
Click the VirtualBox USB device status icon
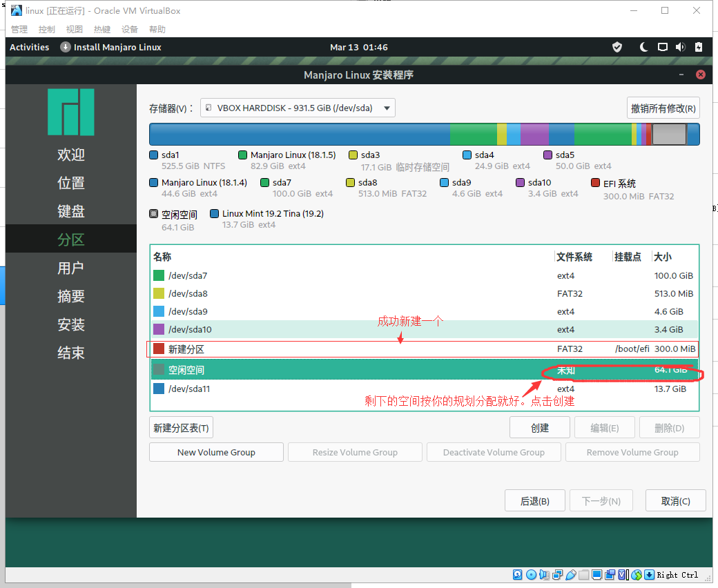point(571,574)
